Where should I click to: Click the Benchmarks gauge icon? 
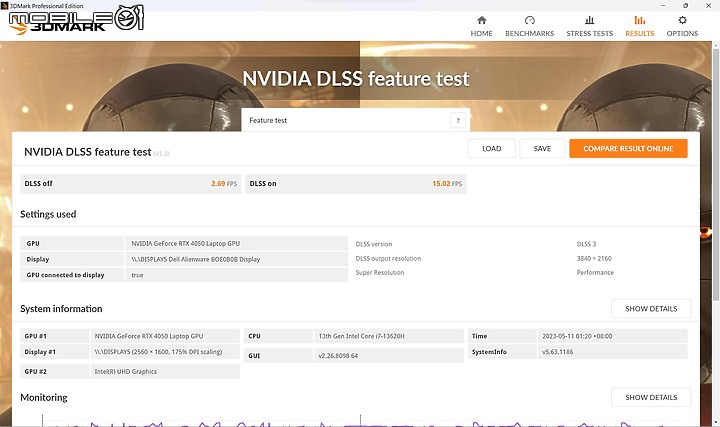529,20
